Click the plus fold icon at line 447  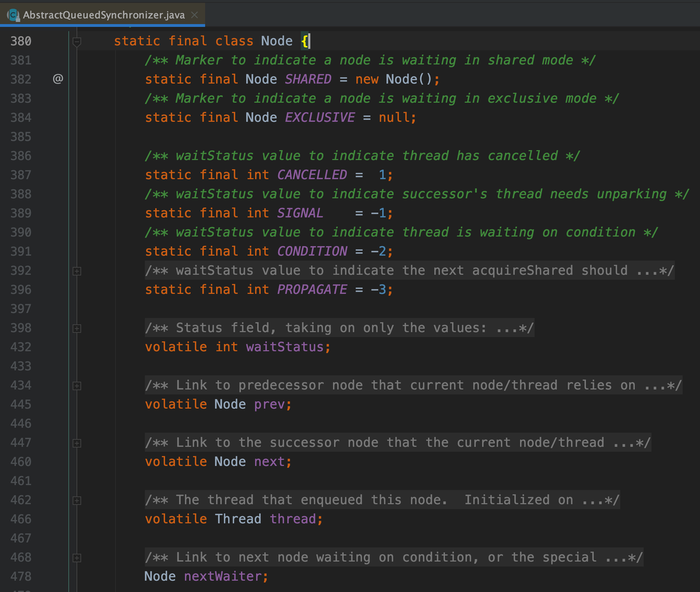(x=76, y=442)
